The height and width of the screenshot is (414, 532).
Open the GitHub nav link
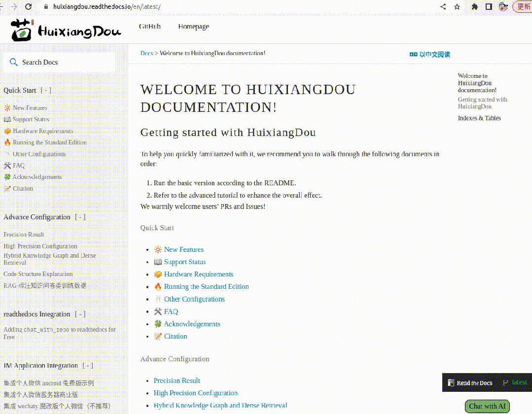click(149, 27)
